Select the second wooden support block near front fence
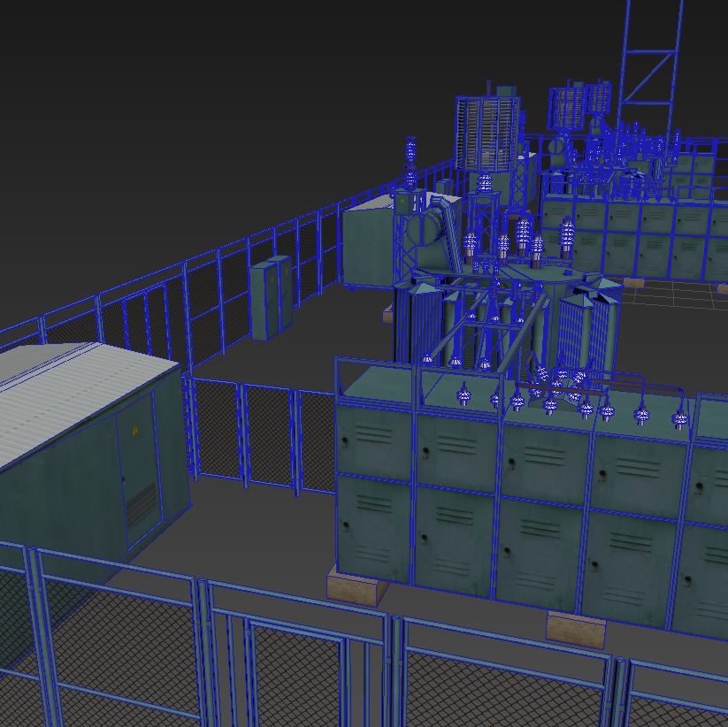This screenshot has height=727, width=728. (576, 630)
